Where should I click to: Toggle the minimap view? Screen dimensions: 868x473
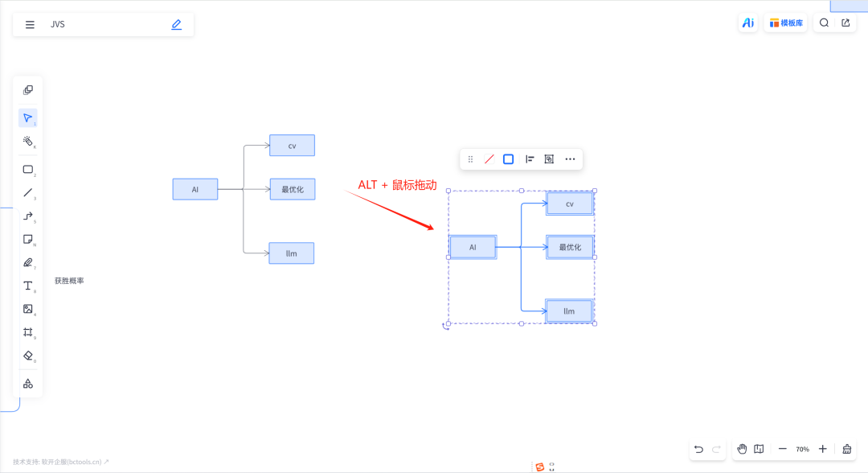759,449
